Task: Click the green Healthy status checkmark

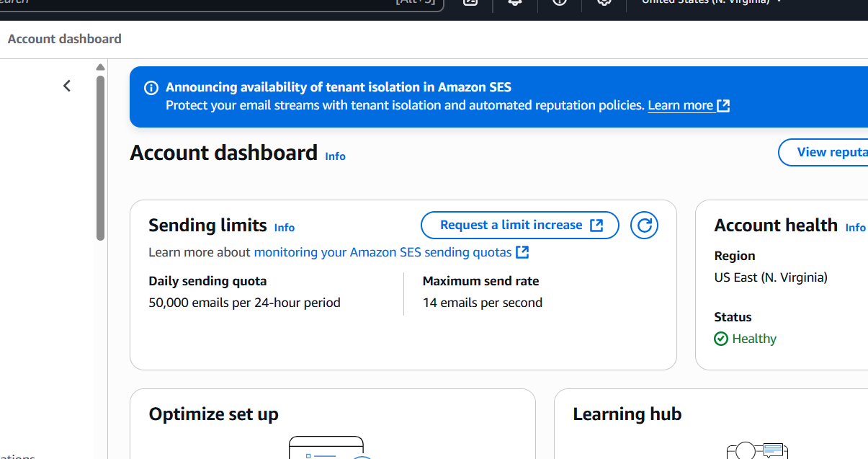Action: (721, 339)
